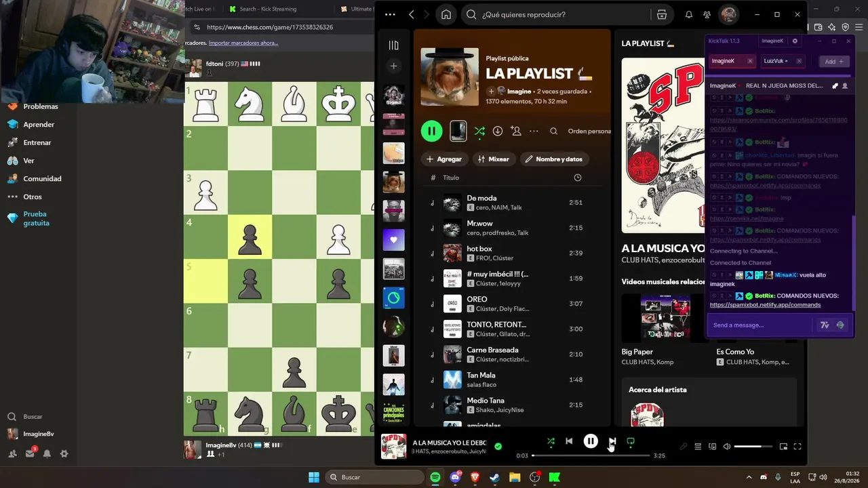868x488 pixels.
Task: Click Nombre y datos button
Action: [x=553, y=159]
